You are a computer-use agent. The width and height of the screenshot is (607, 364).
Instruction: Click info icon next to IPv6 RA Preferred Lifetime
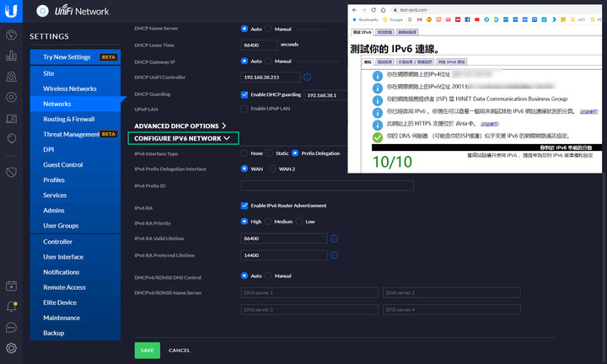point(335,255)
